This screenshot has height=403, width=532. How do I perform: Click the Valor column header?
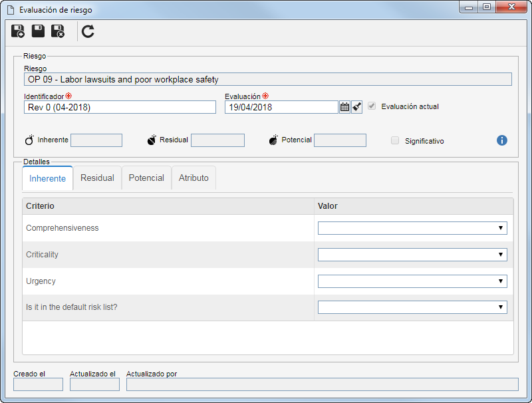click(x=414, y=206)
